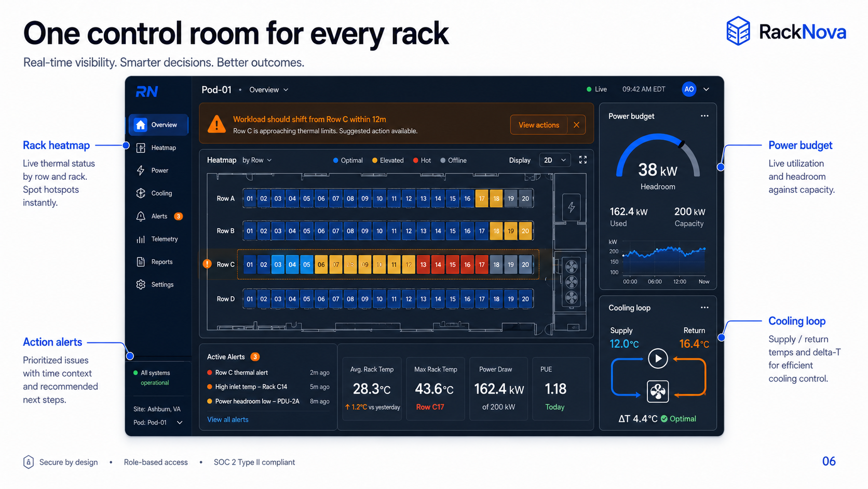Screen dimensions: 868x489
Task: Open the Display 2D dropdown
Action: point(555,160)
